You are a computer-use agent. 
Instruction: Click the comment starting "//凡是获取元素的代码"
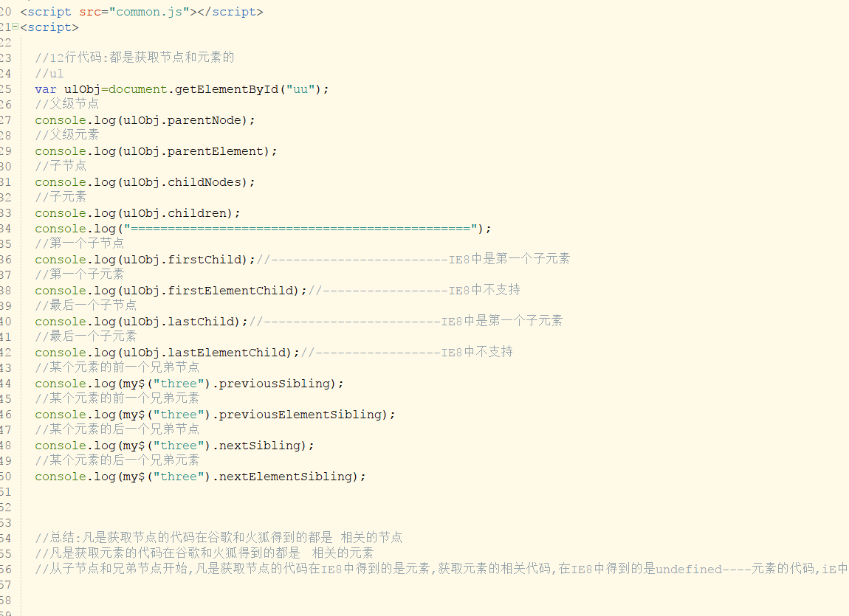[204, 553]
